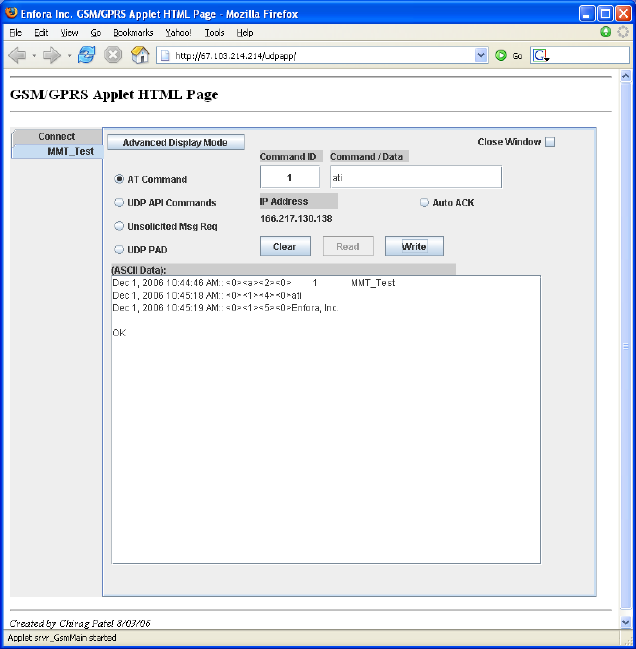Click the Applet srw_GsmMain started status text
The image size is (636, 649).
click(x=62, y=637)
